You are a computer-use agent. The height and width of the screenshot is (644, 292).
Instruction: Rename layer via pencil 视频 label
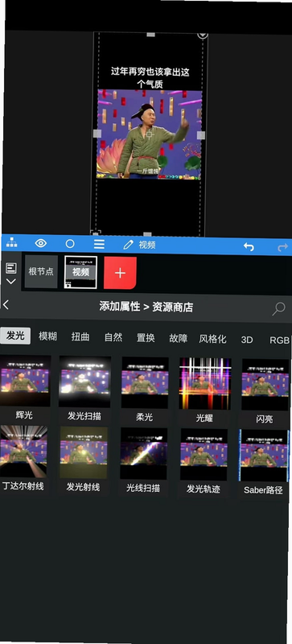tap(140, 245)
